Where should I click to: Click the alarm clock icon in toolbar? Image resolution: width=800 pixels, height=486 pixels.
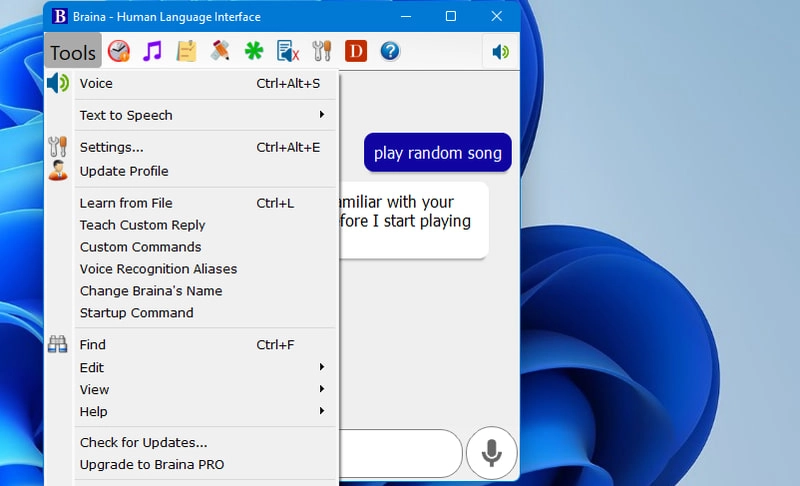coord(119,51)
